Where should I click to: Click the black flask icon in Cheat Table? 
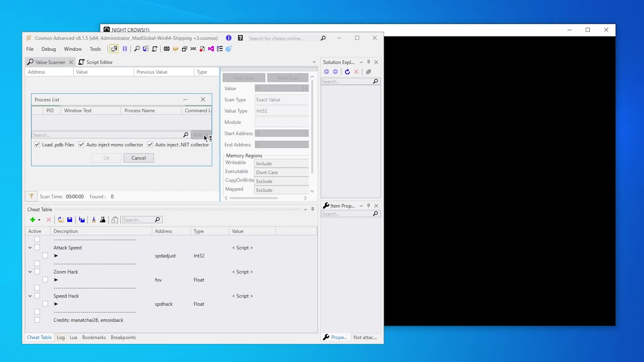[103, 220]
